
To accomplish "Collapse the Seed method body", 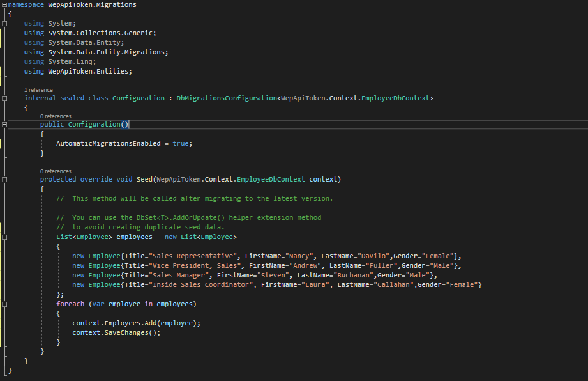I will (4, 179).
